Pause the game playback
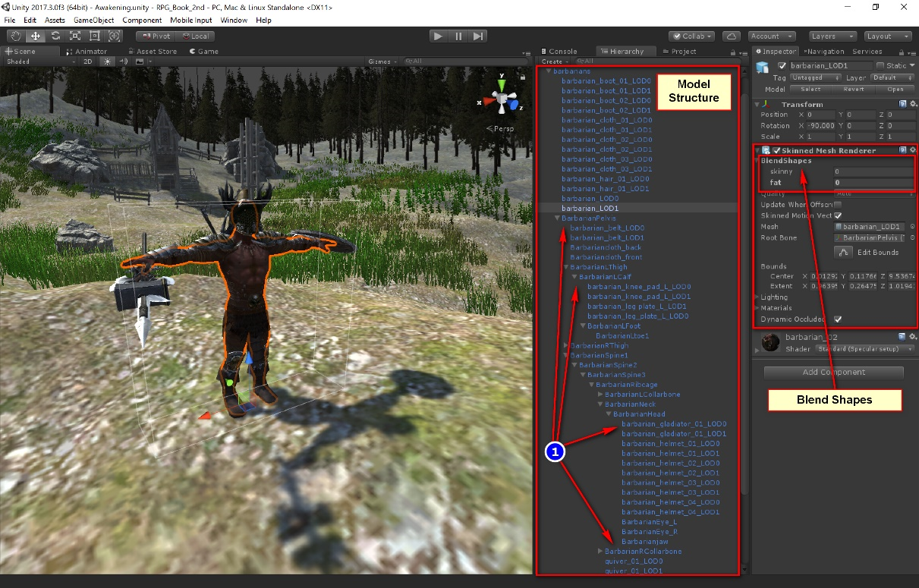919x588 pixels. [x=458, y=36]
